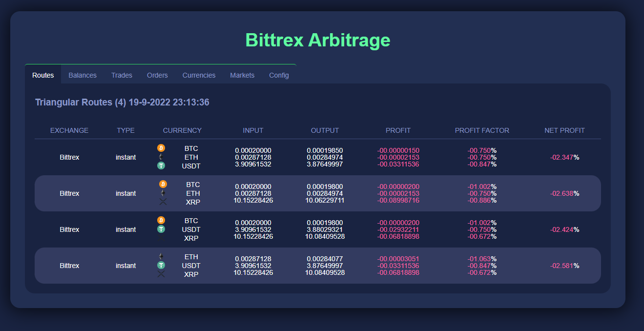Click the Ethereum icon in the -02.347% route
The width and height of the screenshot is (644, 331).
tap(161, 157)
